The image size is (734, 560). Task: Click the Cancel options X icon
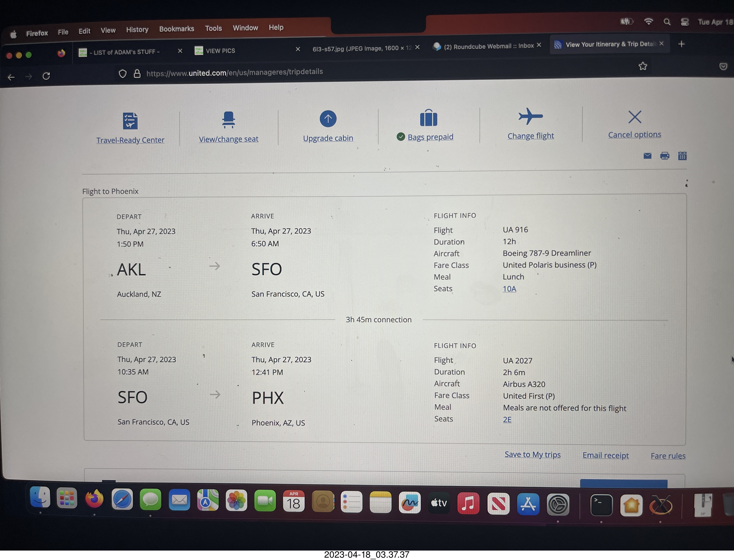(634, 117)
